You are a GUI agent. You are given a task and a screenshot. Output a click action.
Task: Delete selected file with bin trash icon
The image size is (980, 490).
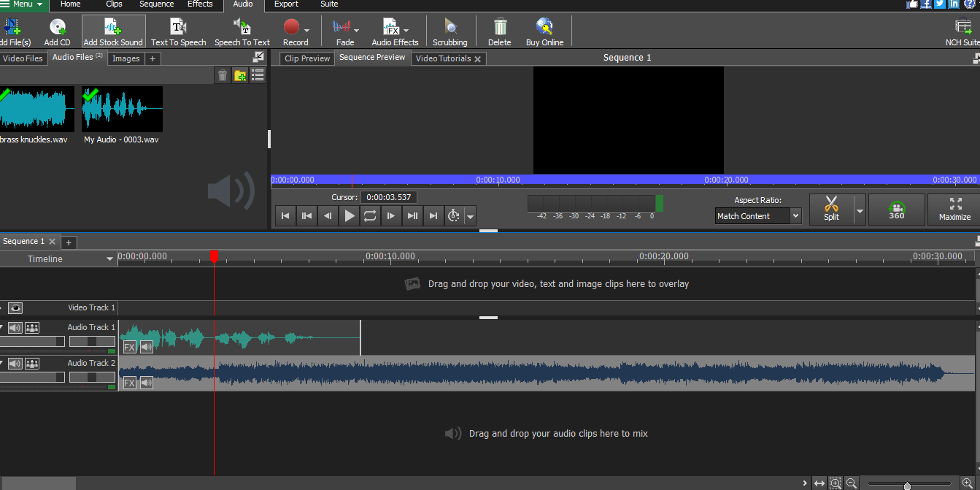[x=223, y=75]
